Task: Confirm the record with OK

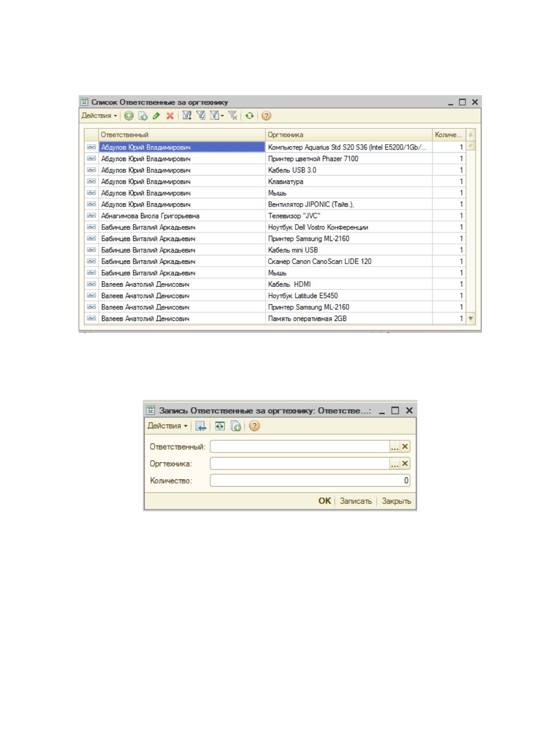Action: (x=324, y=501)
